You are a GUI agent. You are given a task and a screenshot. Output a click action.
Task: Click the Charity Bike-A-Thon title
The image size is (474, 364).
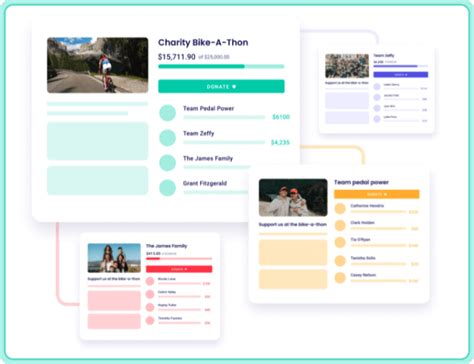203,43
